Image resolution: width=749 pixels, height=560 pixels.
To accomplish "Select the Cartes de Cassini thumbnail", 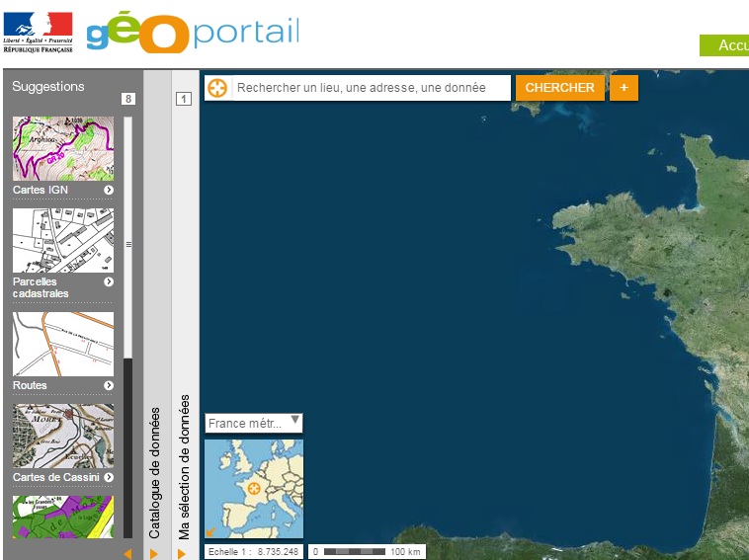I will 63,436.
